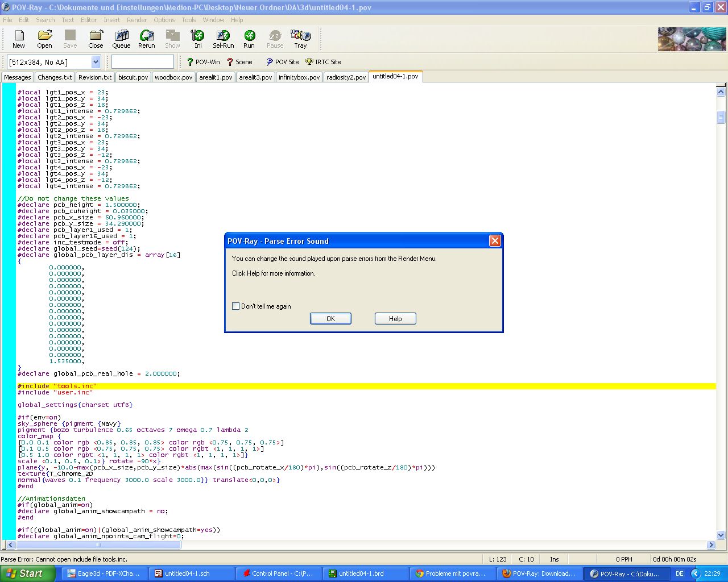Switch to the radiosity2.pov tab
The width and height of the screenshot is (728, 582).
click(x=346, y=77)
